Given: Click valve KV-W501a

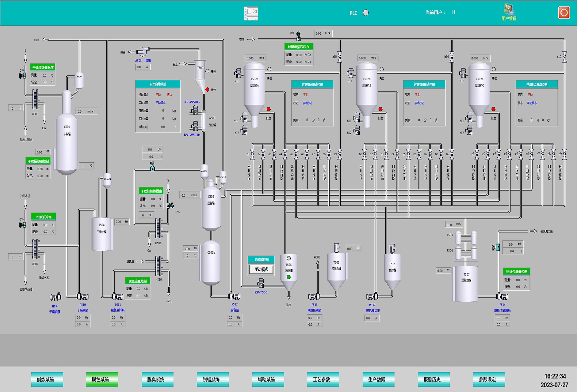Looking at the screenshot, I should [194, 111].
